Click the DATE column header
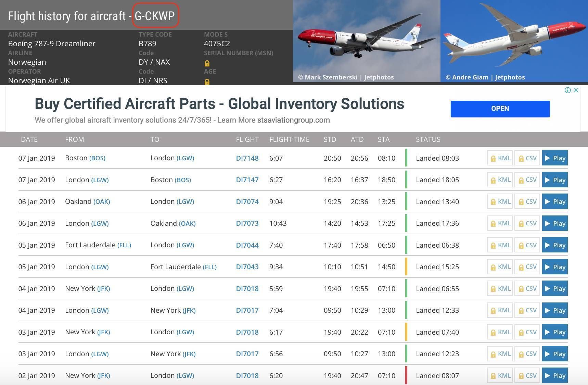Image resolution: width=588 pixels, height=385 pixels. [29, 139]
